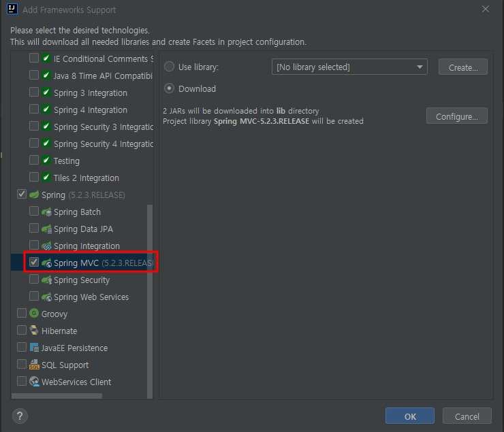Viewport: 504px width, 432px height.
Task: Enable the IE Conditional Comments checkbox
Action: tap(34, 58)
